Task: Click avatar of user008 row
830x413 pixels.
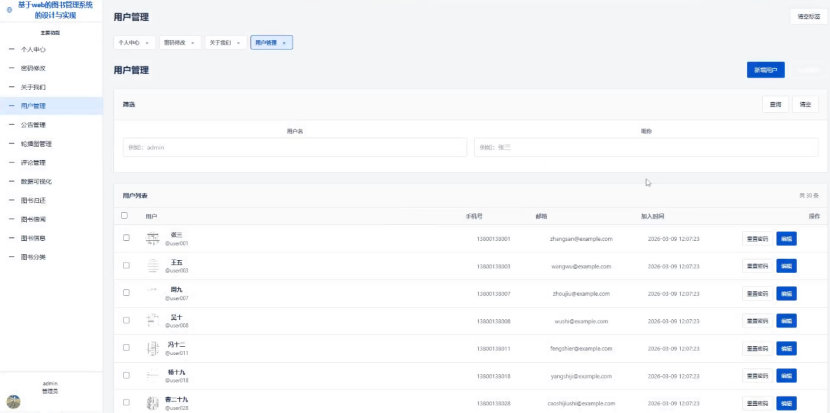Action: click(x=152, y=321)
